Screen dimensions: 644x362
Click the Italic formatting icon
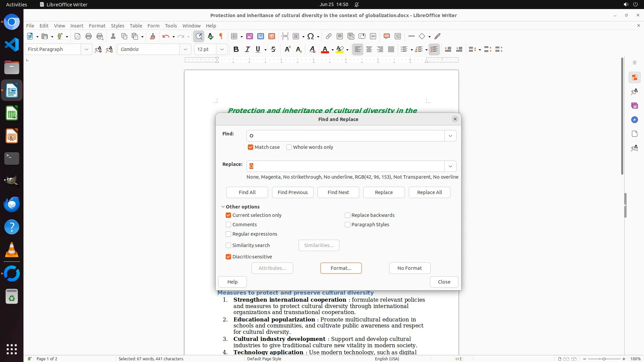(x=247, y=49)
